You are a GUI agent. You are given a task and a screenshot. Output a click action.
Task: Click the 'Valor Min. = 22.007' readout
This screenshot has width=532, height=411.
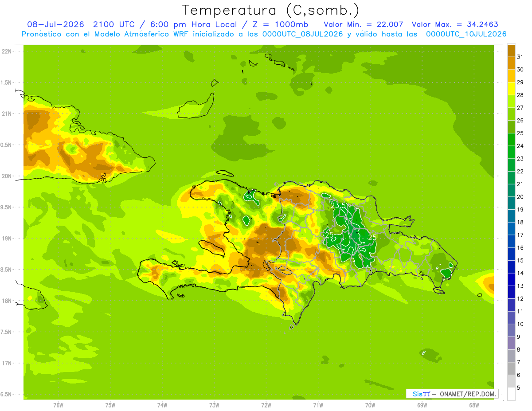[x=364, y=24]
